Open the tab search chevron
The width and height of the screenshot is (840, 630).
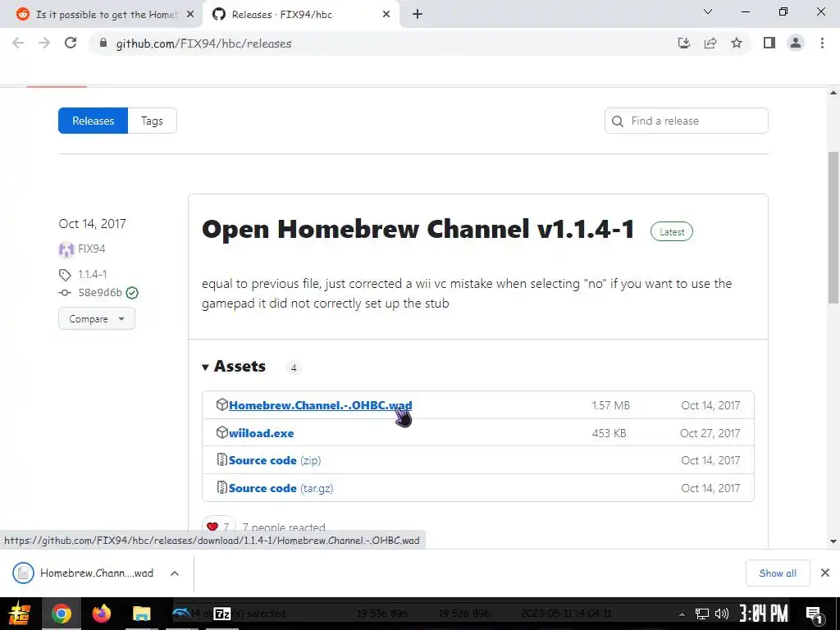click(708, 11)
